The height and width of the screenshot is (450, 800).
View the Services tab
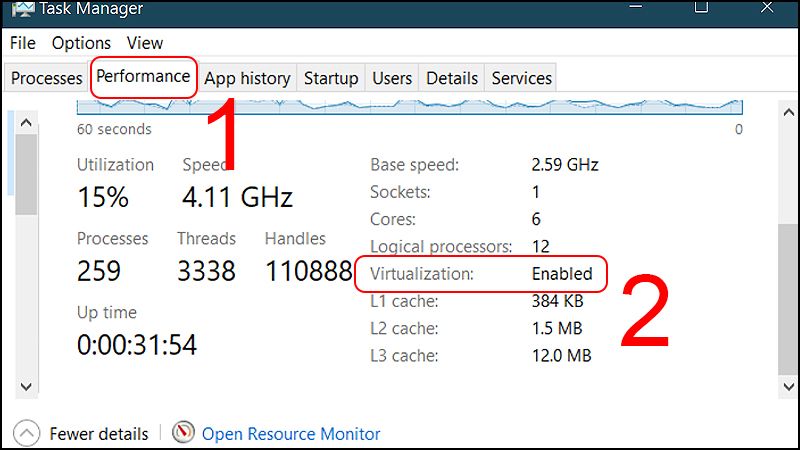click(x=522, y=78)
